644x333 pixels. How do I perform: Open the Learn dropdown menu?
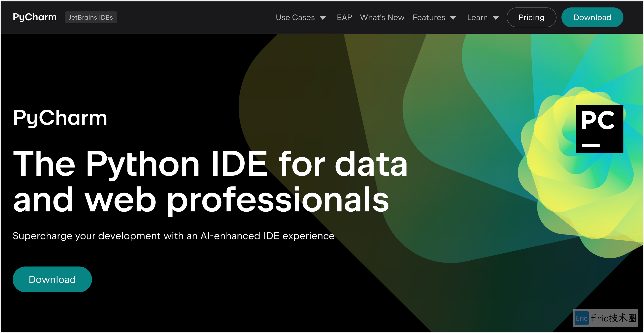pos(483,17)
